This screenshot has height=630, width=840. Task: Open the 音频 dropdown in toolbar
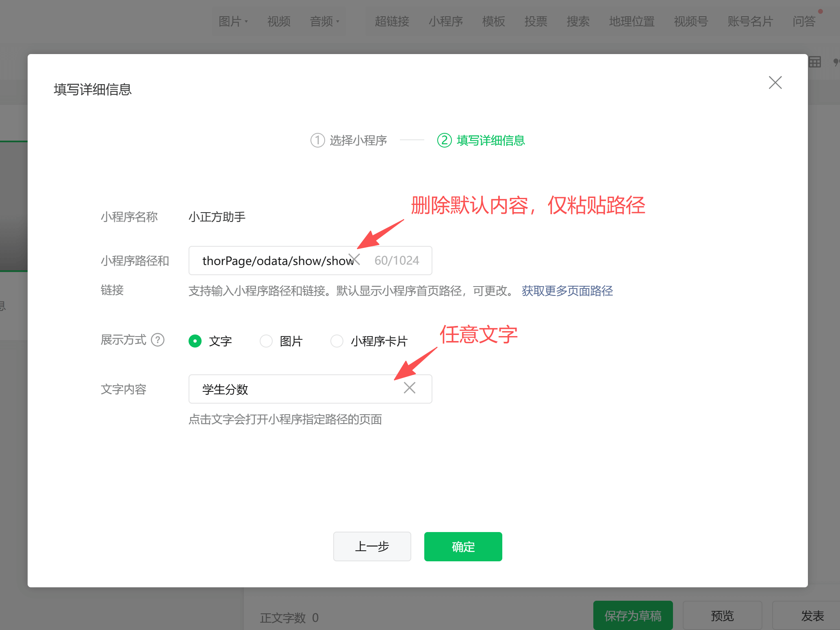324,21
